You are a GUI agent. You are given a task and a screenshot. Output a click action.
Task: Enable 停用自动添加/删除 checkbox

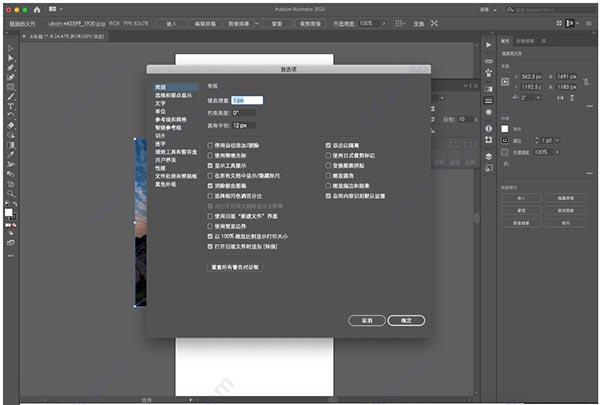point(209,145)
